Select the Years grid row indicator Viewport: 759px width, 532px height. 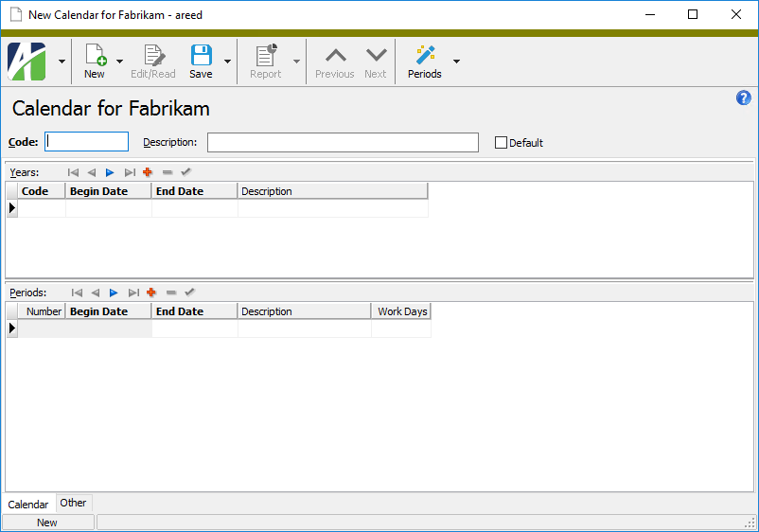pyautogui.click(x=12, y=208)
